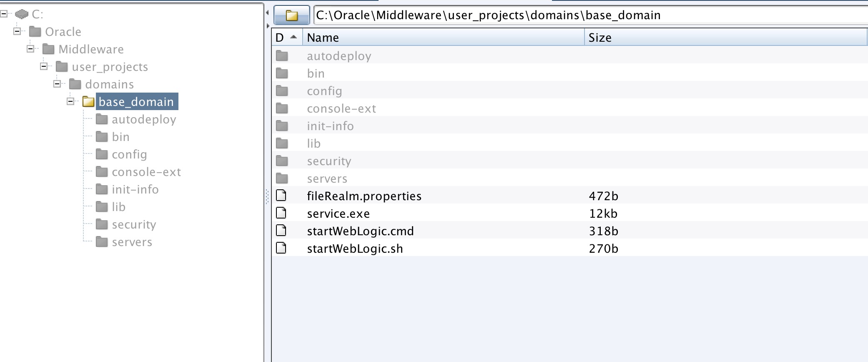Click the C: drive icon in tree
This screenshot has height=362, width=868.
coord(22,14)
